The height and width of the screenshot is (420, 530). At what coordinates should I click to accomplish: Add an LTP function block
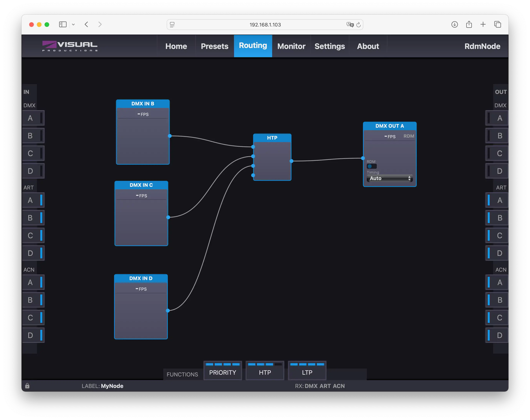point(307,372)
